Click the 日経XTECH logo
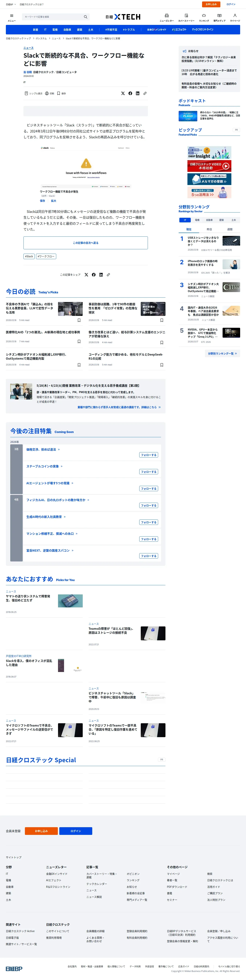Screen dimensions: 246x980 (123, 17)
